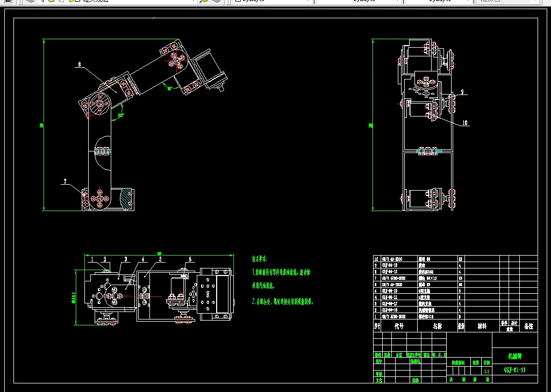Select part callout number 10 in side view
The height and width of the screenshot is (392, 551).
point(465,123)
